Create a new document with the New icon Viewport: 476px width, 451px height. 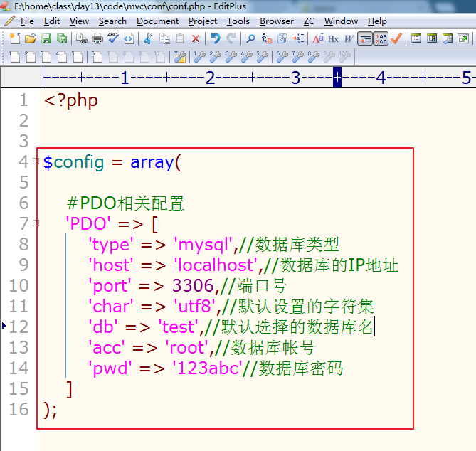click(14, 38)
